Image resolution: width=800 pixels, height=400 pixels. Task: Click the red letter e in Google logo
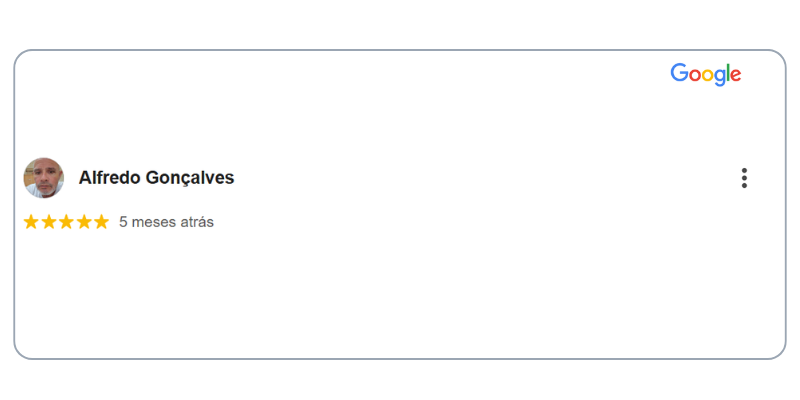click(x=736, y=76)
